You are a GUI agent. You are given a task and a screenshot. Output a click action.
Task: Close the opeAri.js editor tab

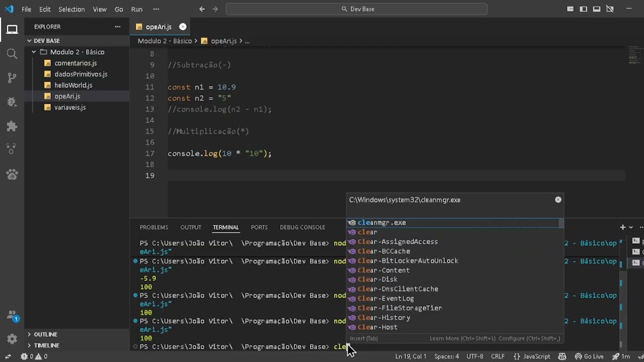click(x=183, y=27)
